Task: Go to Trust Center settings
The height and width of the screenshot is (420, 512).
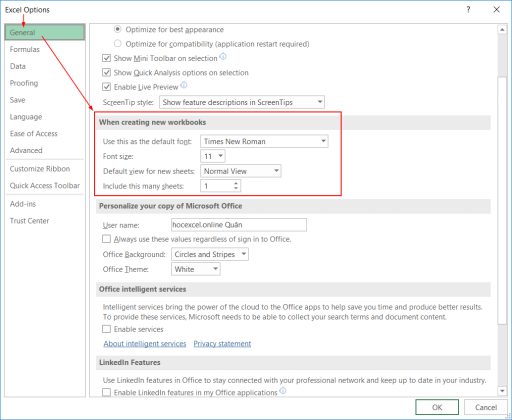Action: click(29, 220)
